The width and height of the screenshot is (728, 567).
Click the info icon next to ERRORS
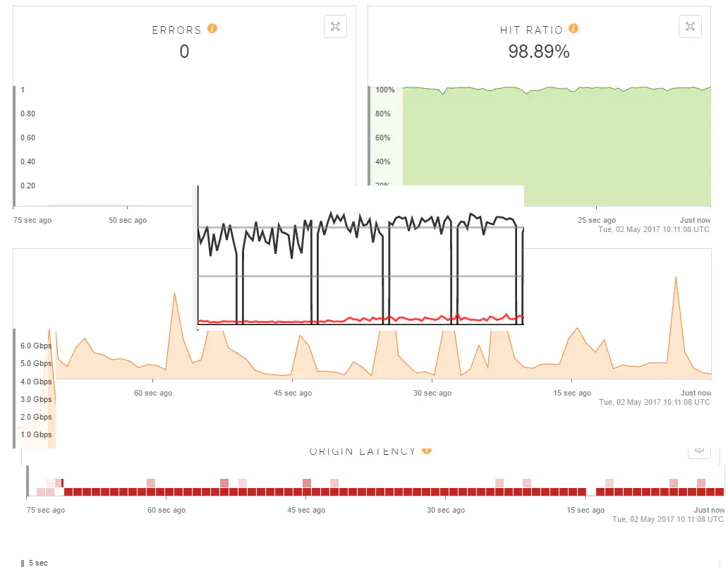click(x=212, y=29)
